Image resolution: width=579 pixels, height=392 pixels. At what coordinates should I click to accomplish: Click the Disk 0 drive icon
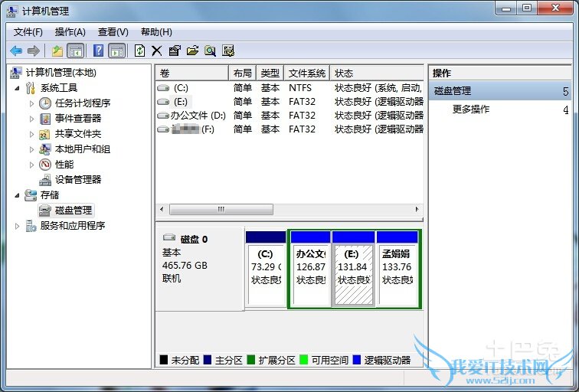tap(169, 237)
